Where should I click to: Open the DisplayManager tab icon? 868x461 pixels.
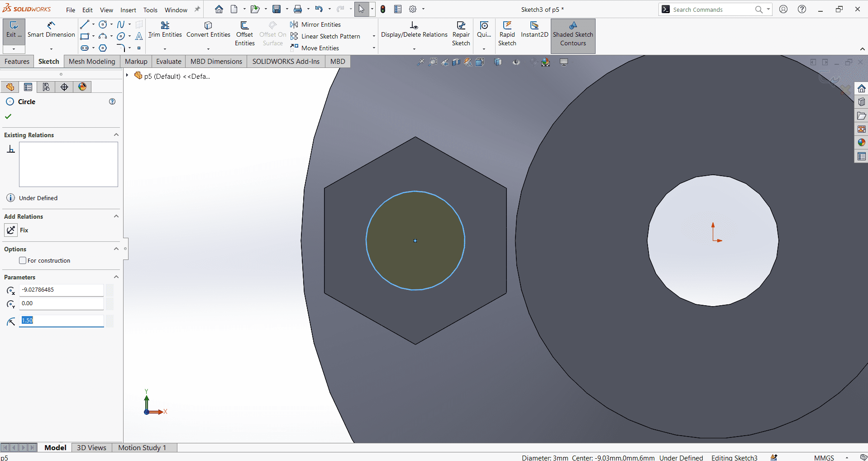pyautogui.click(x=82, y=87)
